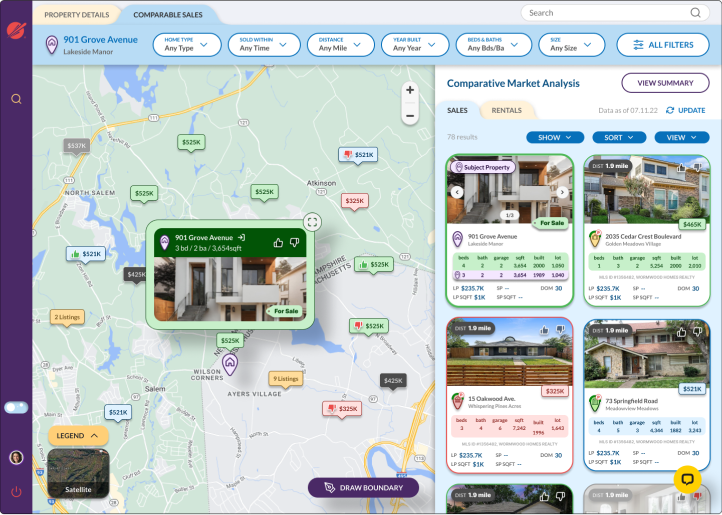Viewport: 722px width, 515px height.
Task: Zoom in on the map
Action: pyautogui.click(x=410, y=90)
